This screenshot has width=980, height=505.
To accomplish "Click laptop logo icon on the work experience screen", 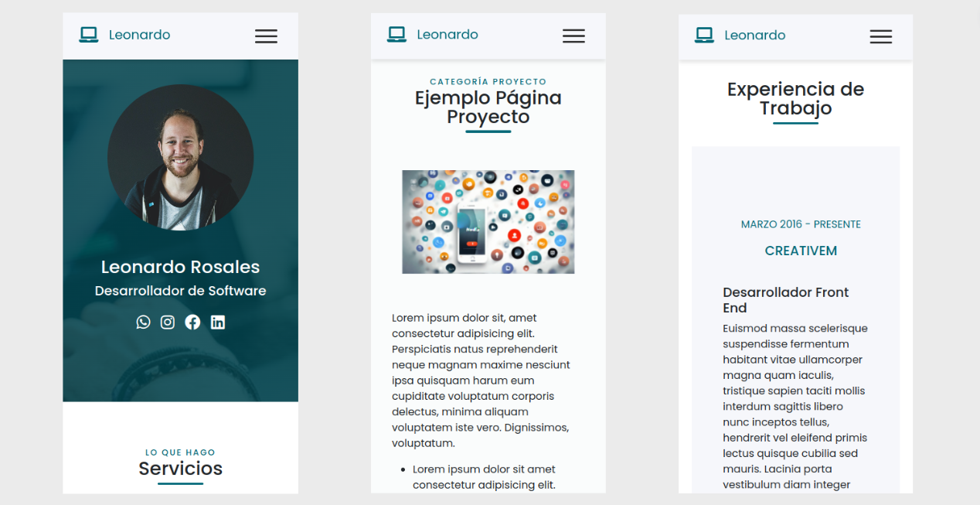I will coord(704,35).
